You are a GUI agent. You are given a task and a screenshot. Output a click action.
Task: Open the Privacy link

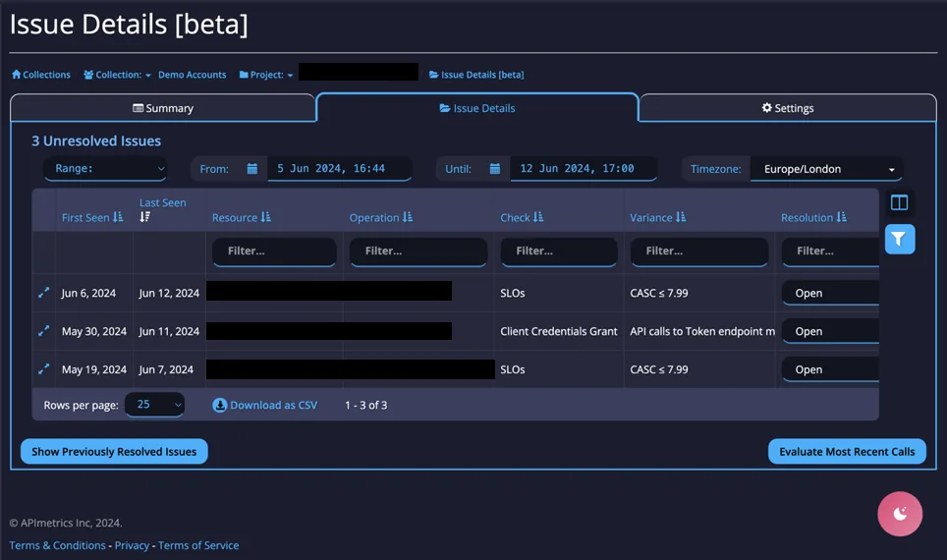(x=132, y=545)
